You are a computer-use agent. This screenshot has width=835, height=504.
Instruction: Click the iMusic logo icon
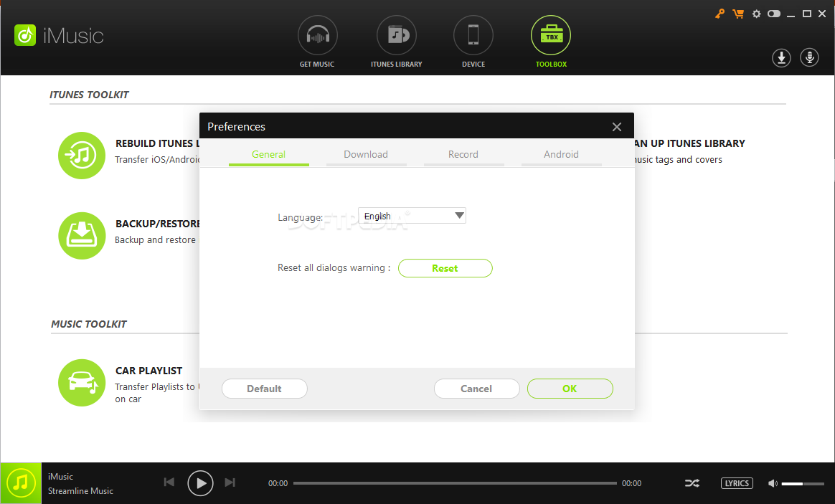pos(25,35)
